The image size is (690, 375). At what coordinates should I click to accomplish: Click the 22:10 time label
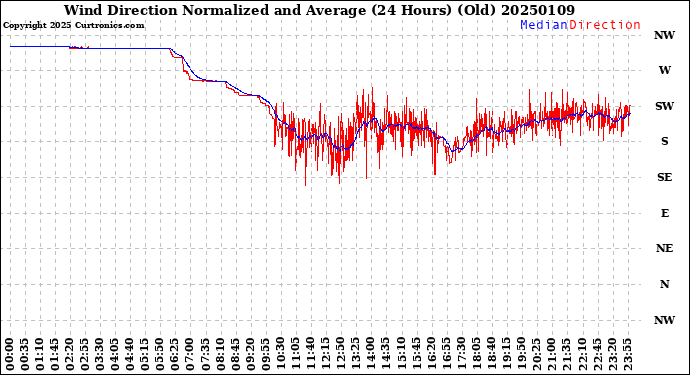pos(582,355)
